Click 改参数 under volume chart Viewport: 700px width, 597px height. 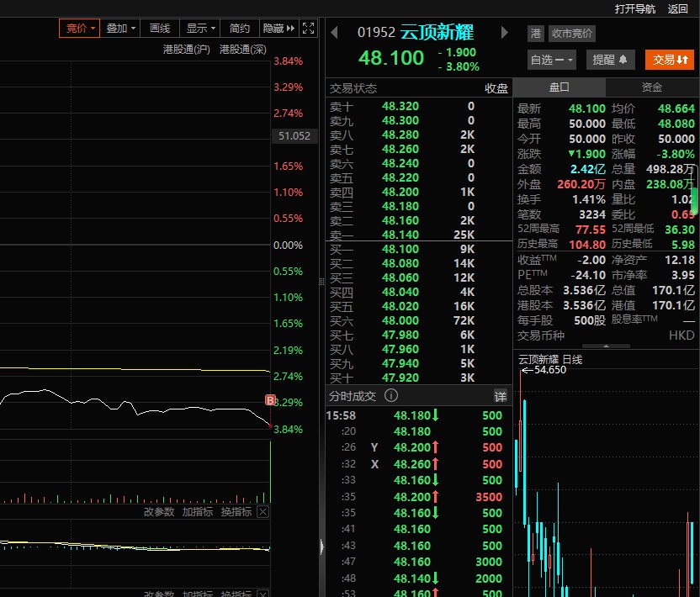[159, 512]
